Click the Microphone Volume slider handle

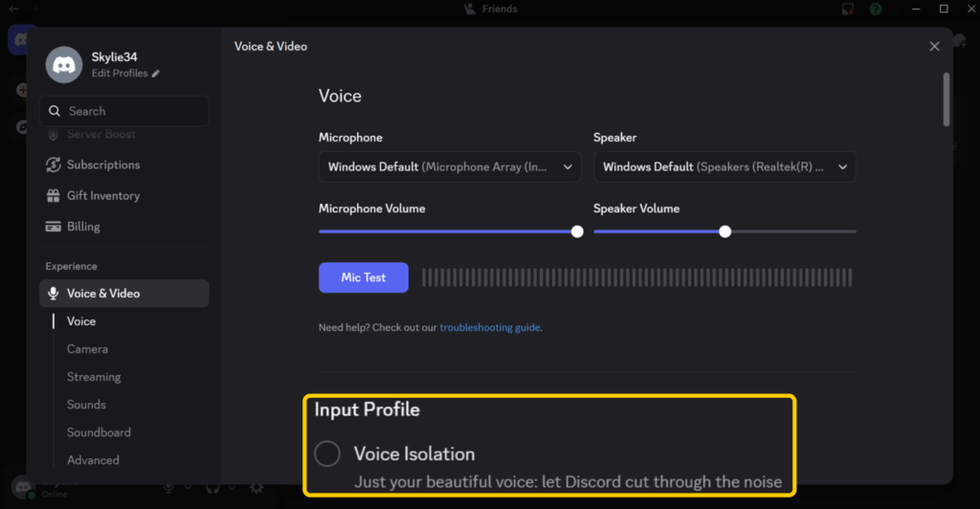(x=577, y=232)
